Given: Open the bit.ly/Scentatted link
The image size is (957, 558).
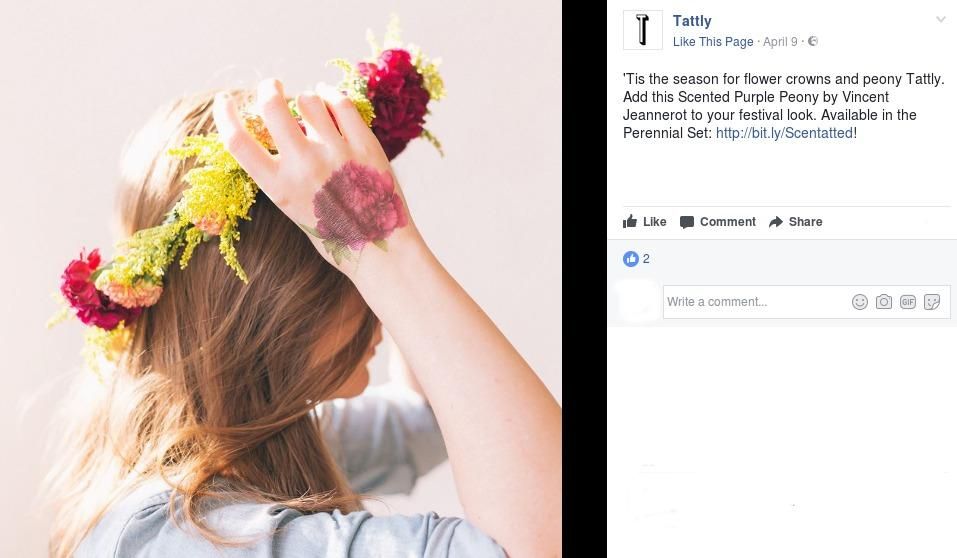Looking at the screenshot, I should tap(784, 133).
